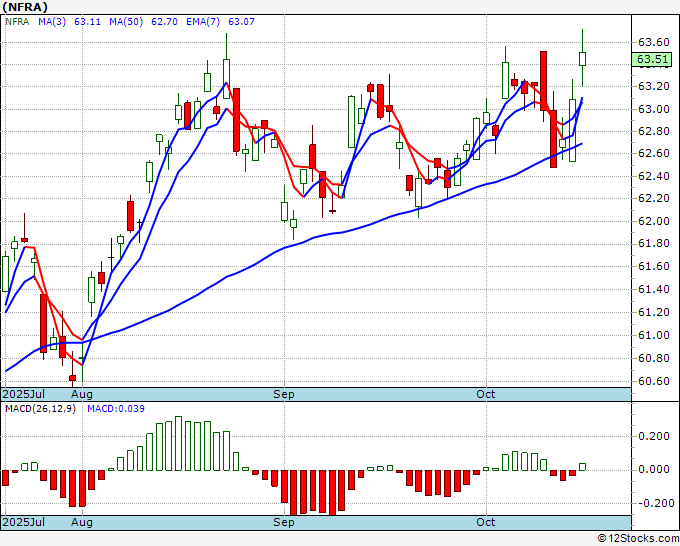Image resolution: width=680 pixels, height=546 pixels.
Task: Click 2025Jul on the price chart axis
Action: (24, 394)
